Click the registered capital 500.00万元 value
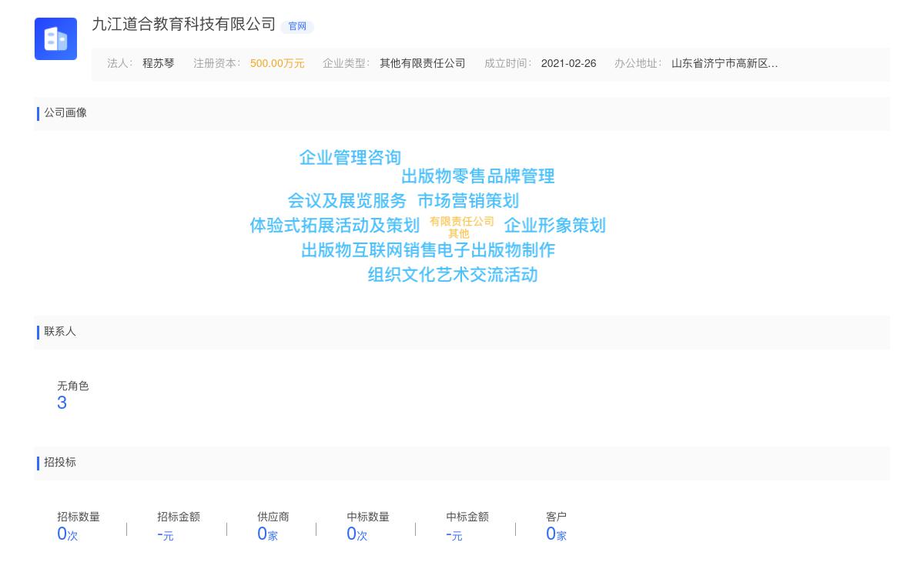The image size is (924, 579). click(x=277, y=64)
